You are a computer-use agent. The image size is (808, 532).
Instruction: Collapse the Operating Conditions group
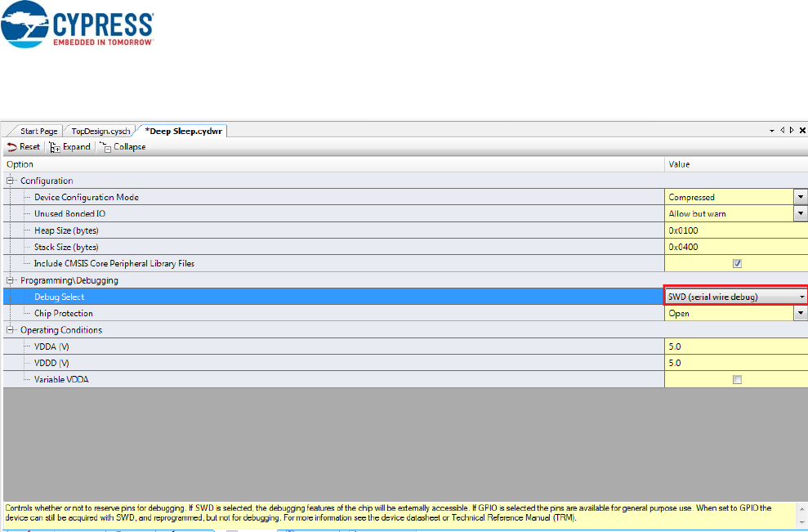[x=11, y=330]
